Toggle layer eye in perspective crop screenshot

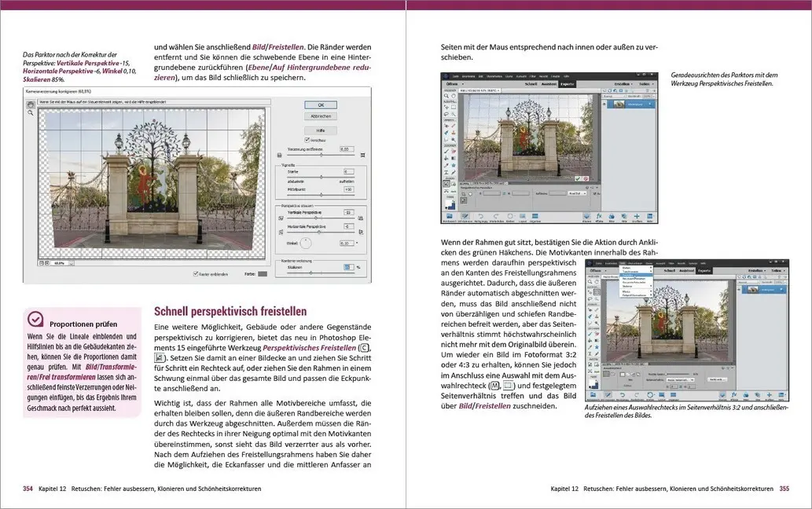coord(604,104)
